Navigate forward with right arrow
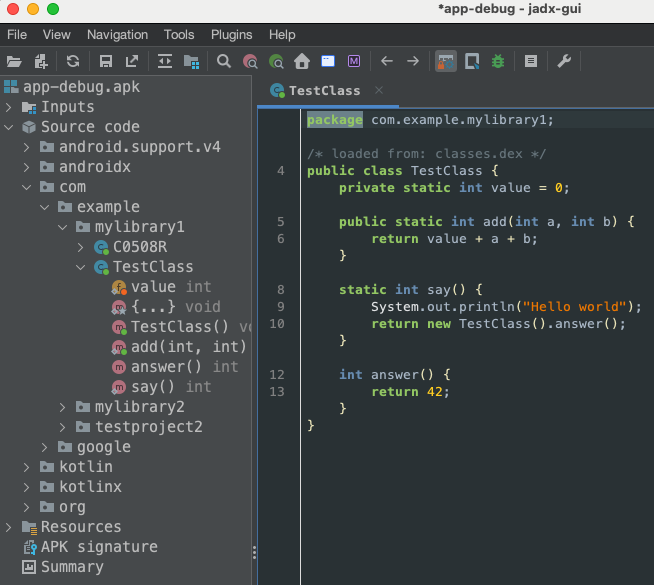Viewport: 654px width, 585px height. [x=413, y=62]
